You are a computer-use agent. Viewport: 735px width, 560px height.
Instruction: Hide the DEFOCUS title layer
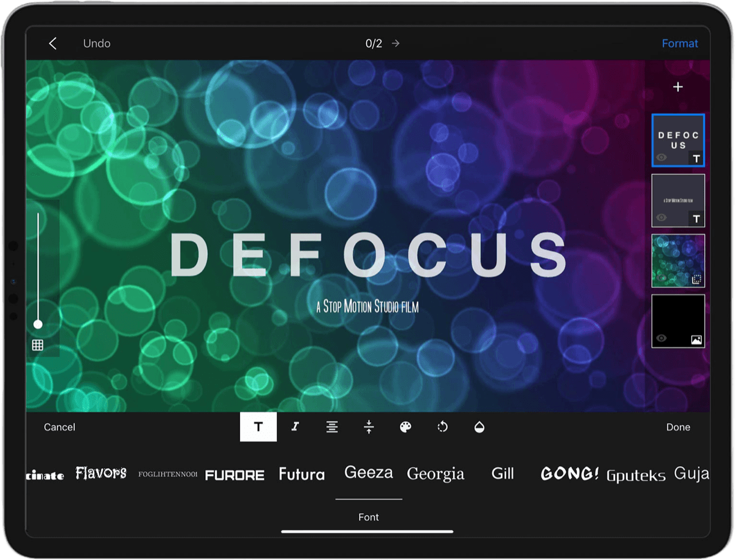pyautogui.click(x=662, y=158)
